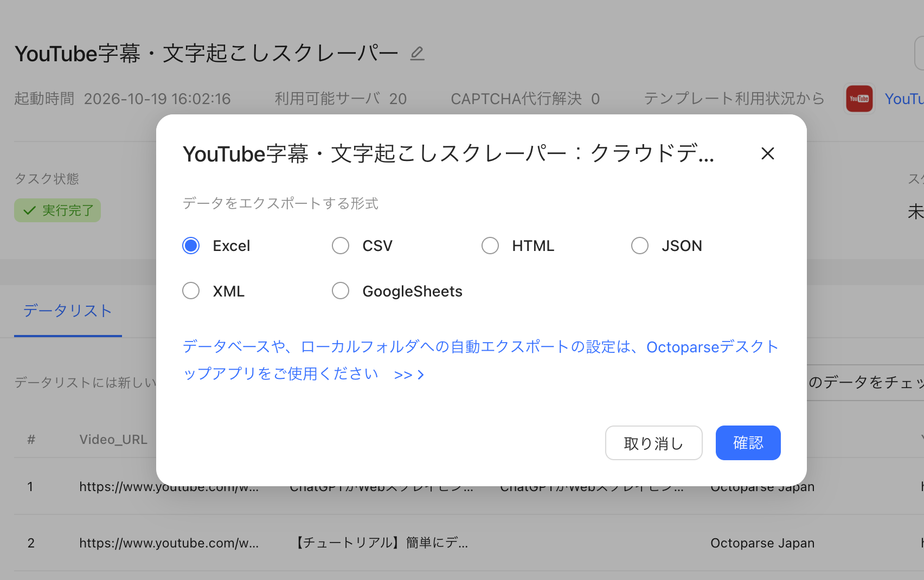Click the 利用可能サーバ 20 text
This screenshot has width=924, height=580.
(x=341, y=99)
